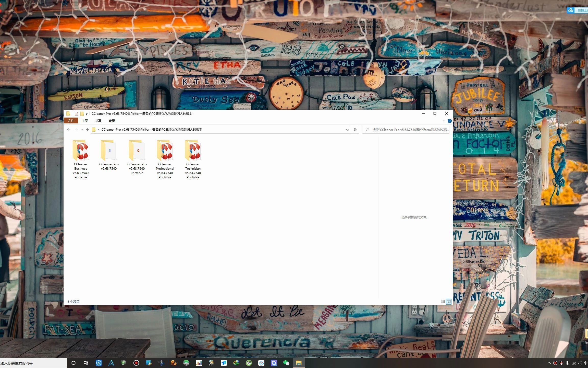Screen dimensions: 588x368
Task: Open the CCleaner Business Portable folder
Action: pyautogui.click(x=81, y=151)
